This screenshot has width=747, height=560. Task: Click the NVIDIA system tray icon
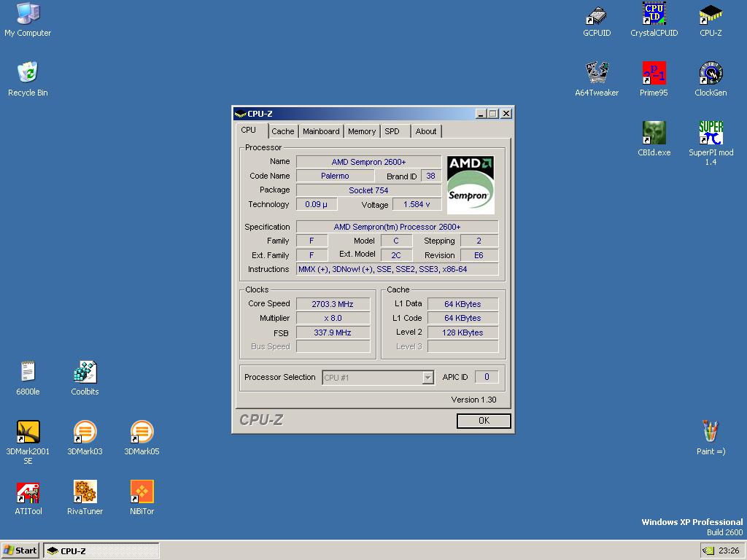click(x=708, y=551)
